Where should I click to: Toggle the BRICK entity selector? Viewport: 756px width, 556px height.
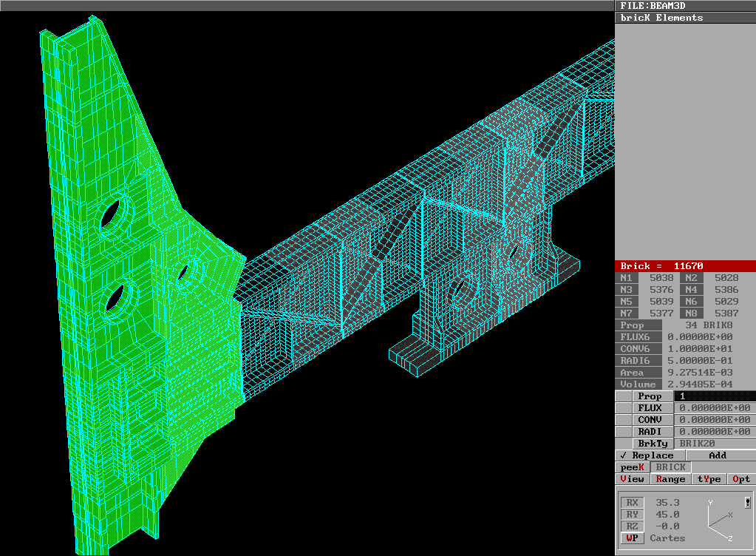point(670,467)
